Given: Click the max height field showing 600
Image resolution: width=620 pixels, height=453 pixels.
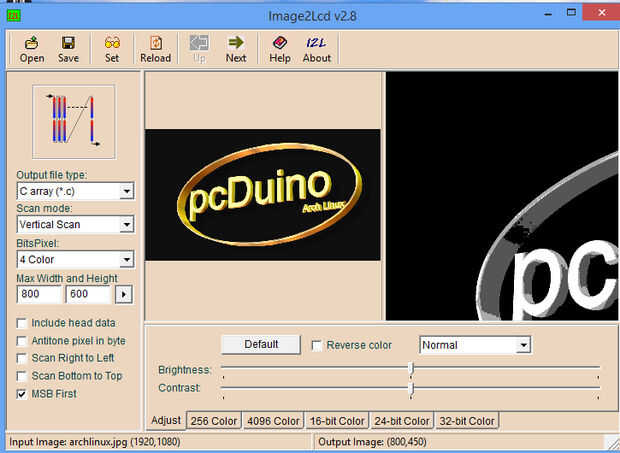Looking at the screenshot, I should click(89, 294).
